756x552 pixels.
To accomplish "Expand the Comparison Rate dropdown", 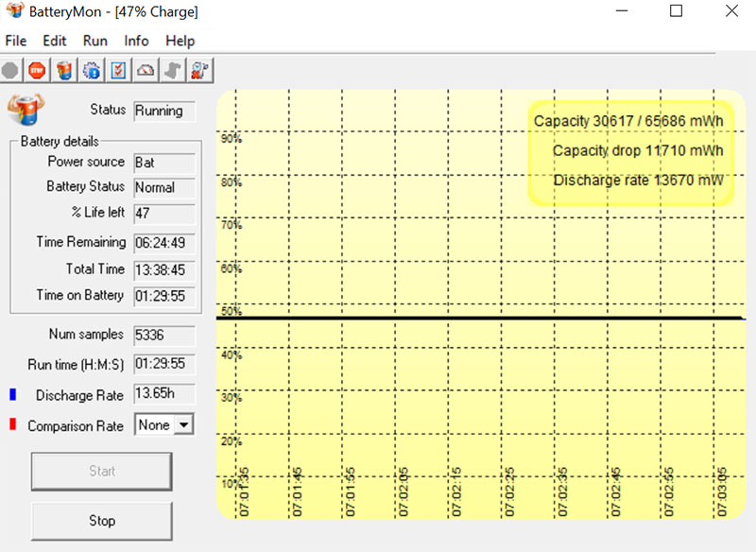I will pos(183,425).
